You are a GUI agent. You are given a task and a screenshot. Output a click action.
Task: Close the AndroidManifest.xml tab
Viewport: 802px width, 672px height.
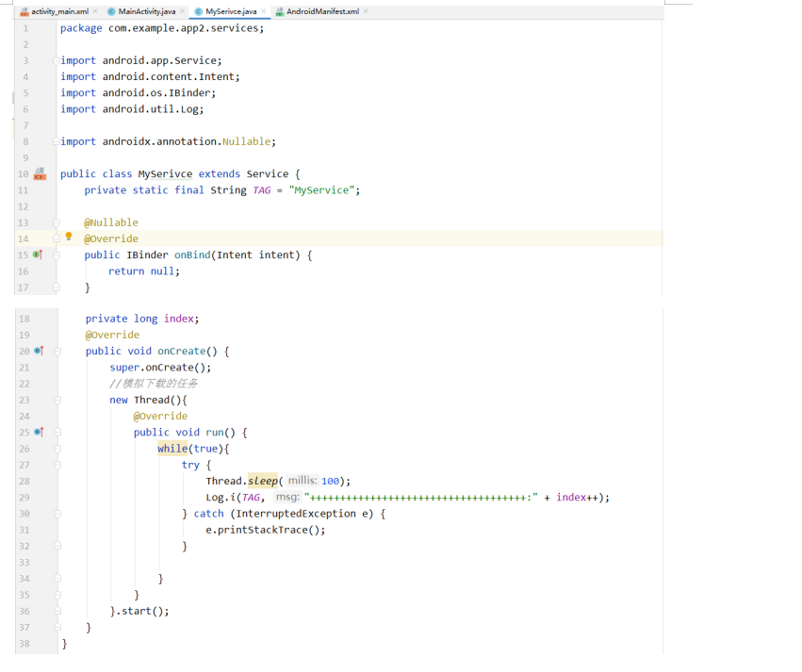366,11
